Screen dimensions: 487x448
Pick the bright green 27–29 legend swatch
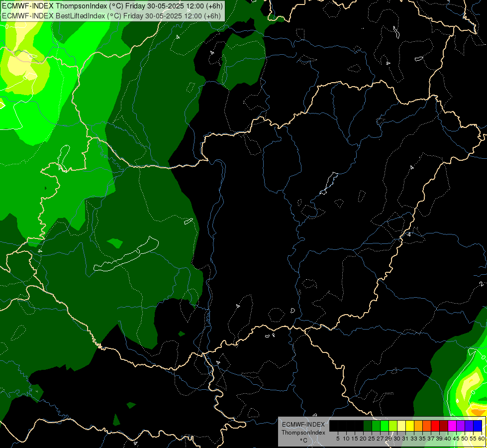[x=385, y=426]
